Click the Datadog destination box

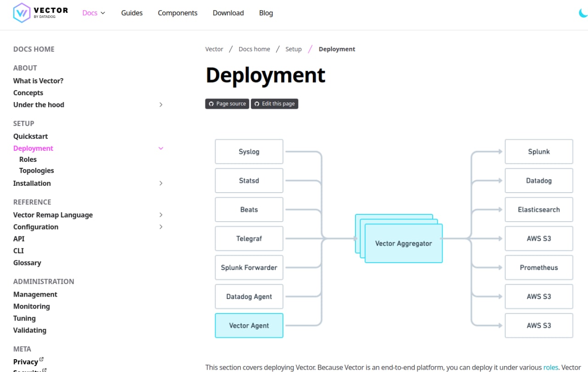click(x=539, y=181)
